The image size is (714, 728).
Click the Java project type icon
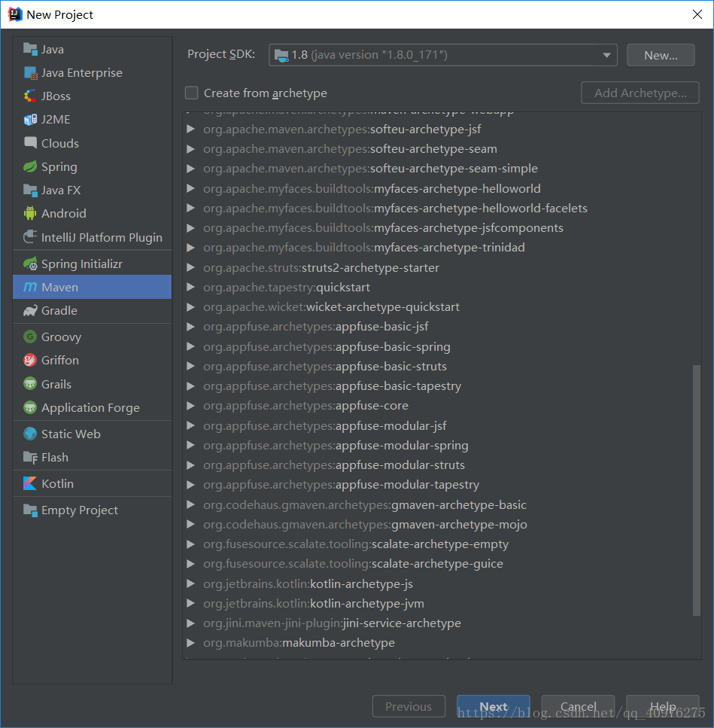30,49
